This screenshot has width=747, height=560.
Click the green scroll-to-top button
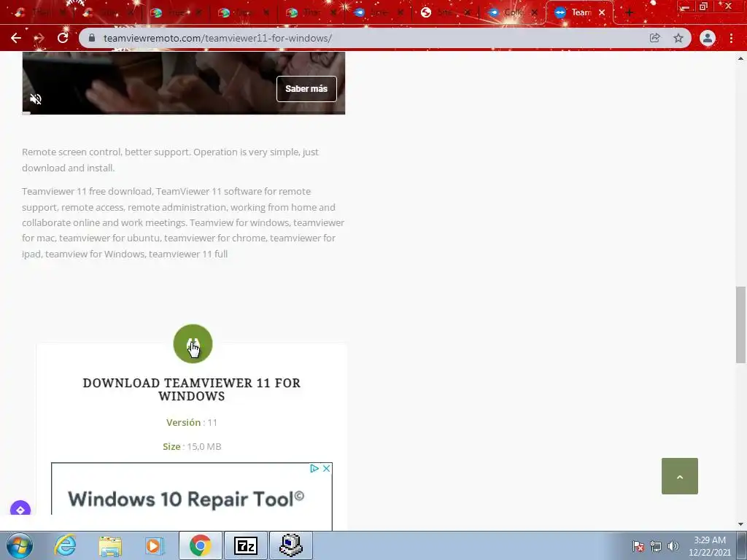point(680,476)
